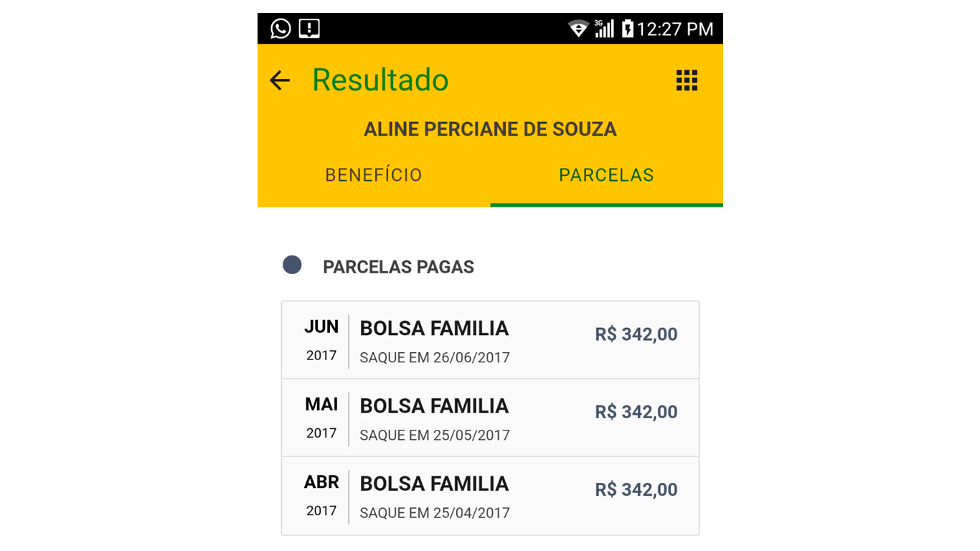
Task: Tap the battery charging icon
Action: tap(627, 29)
